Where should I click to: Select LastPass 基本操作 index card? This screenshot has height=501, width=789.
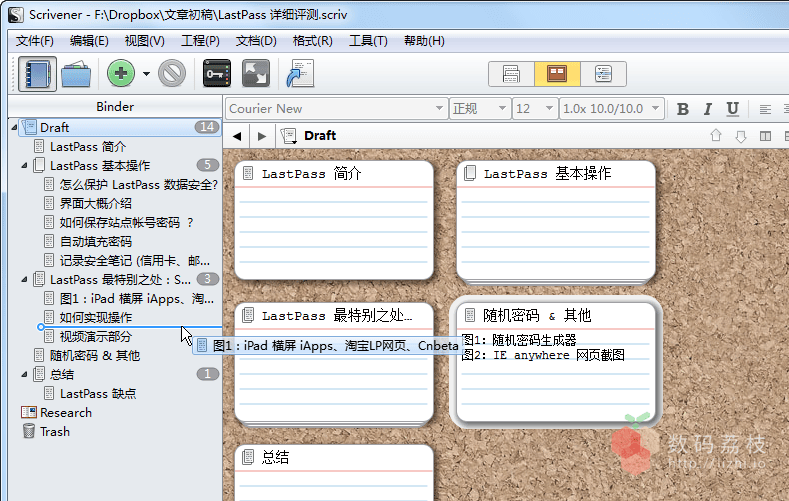[x=556, y=220]
